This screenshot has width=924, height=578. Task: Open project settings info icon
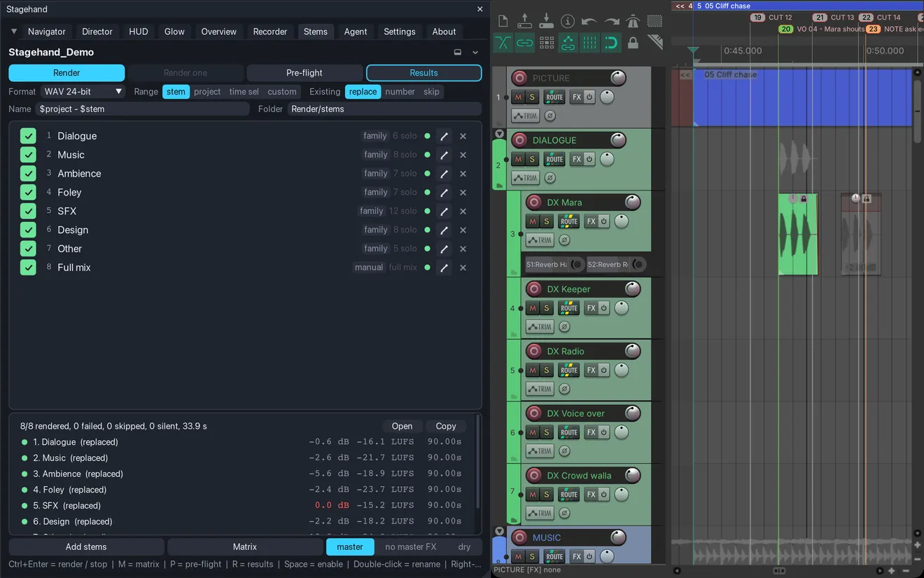click(x=568, y=21)
